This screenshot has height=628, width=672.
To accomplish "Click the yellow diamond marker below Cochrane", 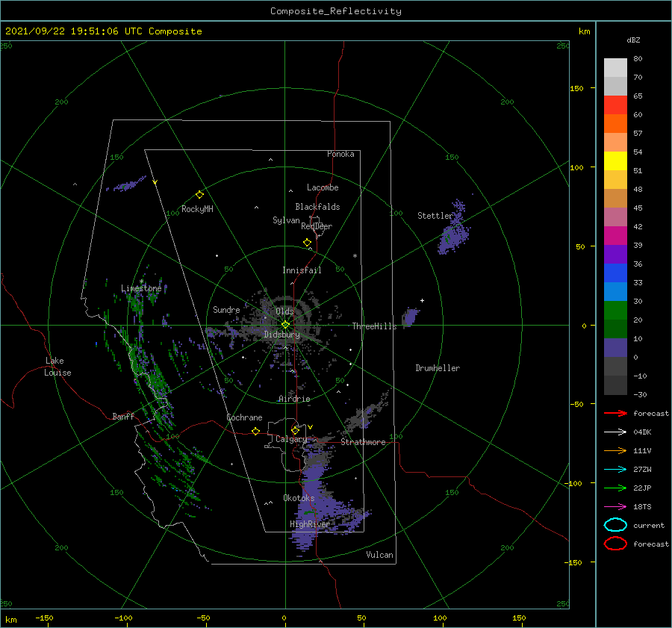I will 255,431.
